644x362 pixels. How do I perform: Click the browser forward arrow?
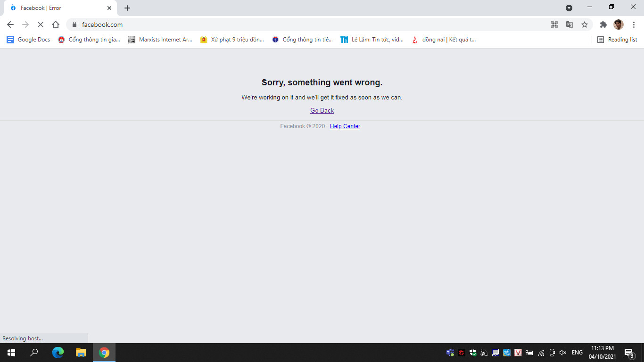point(25,25)
